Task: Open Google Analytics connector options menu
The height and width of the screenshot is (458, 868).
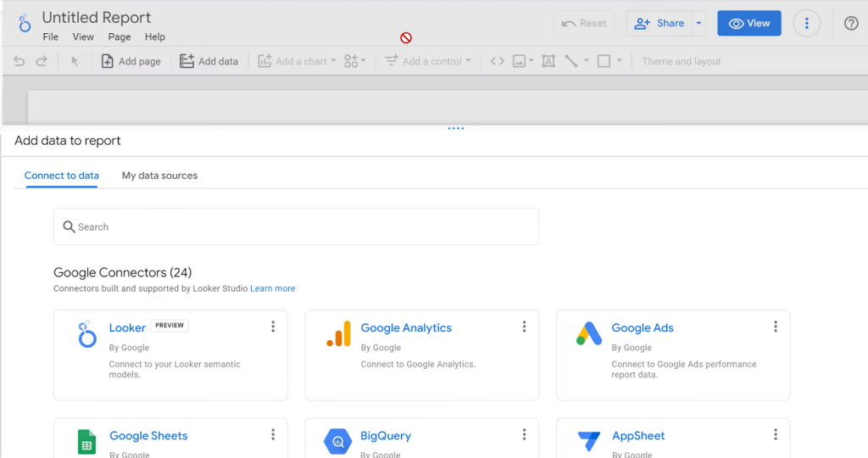Action: (524, 327)
